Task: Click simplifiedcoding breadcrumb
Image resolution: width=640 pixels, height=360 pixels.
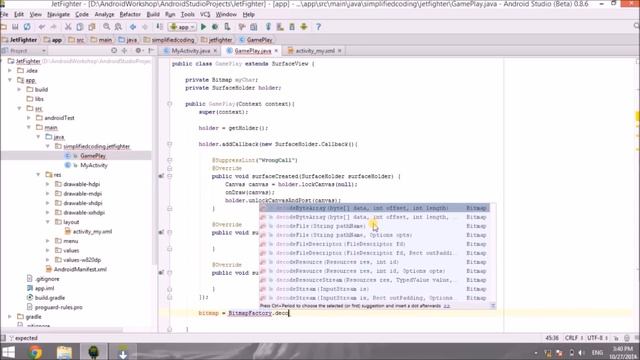Action: tap(172, 40)
